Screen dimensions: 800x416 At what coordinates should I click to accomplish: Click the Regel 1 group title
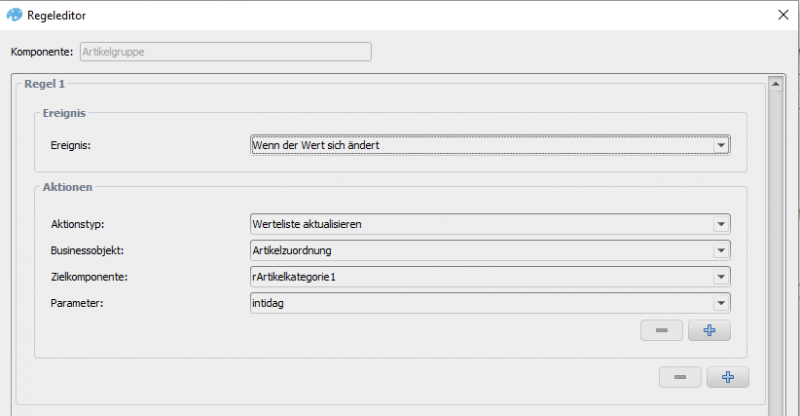[x=44, y=84]
